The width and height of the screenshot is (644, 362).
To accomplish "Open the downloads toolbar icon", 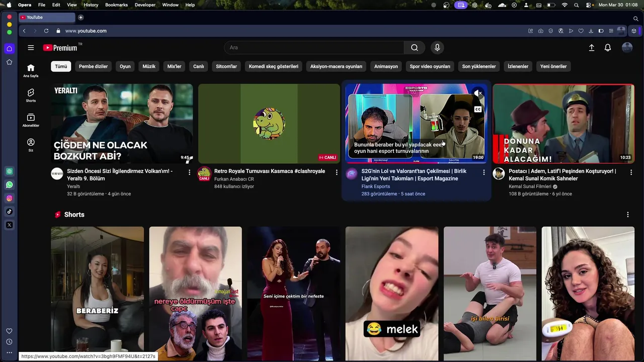I will pos(591,31).
